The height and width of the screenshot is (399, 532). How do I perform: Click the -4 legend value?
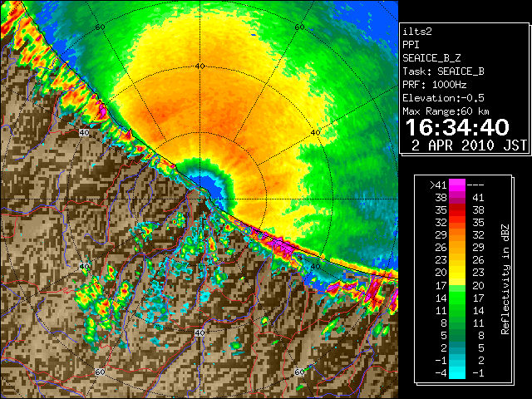[441, 373]
